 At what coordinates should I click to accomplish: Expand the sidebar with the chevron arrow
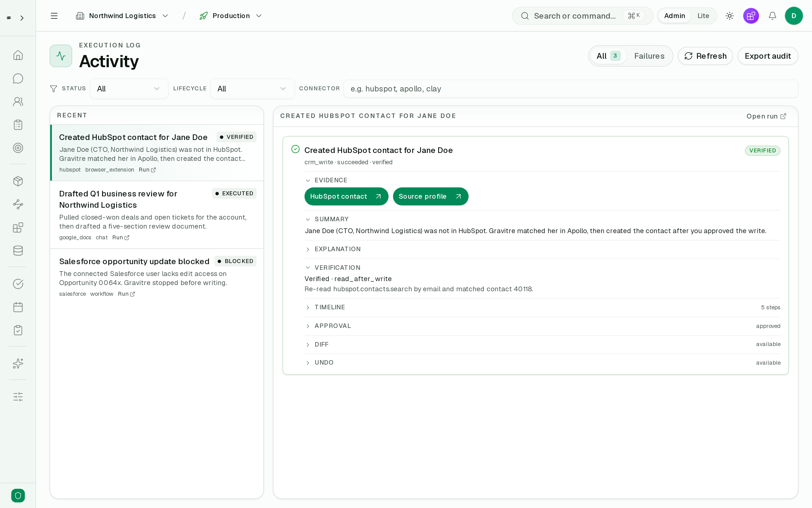coord(22,18)
